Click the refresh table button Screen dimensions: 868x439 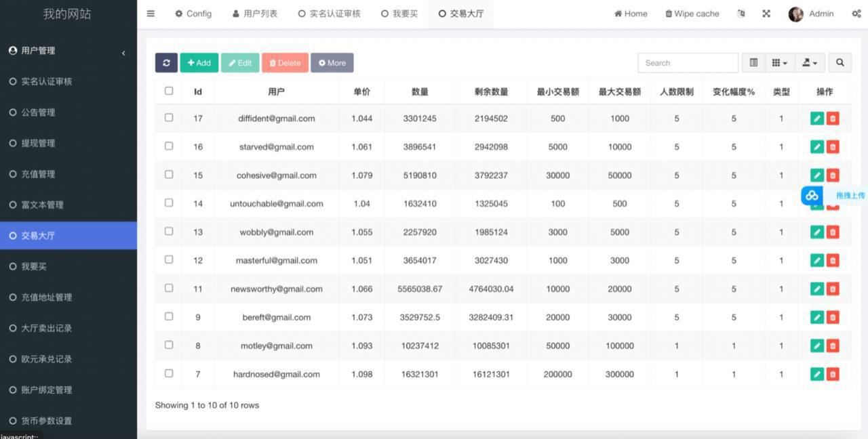(166, 63)
